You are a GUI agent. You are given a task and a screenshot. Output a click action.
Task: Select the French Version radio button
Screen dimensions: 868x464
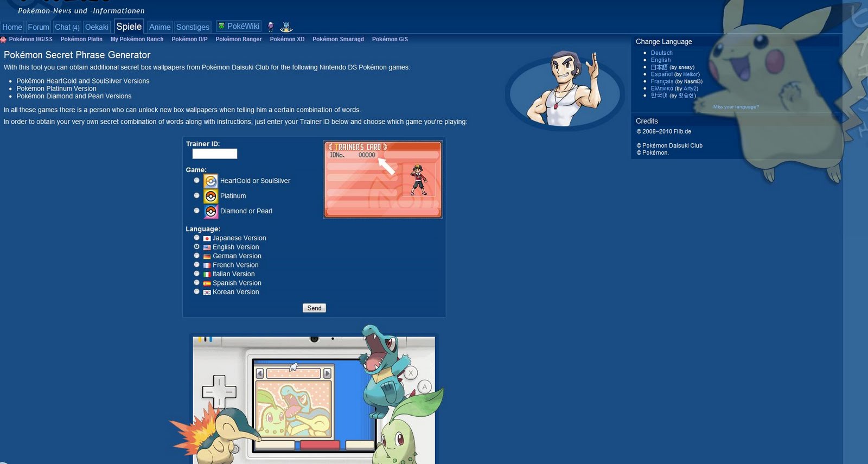[196, 264]
